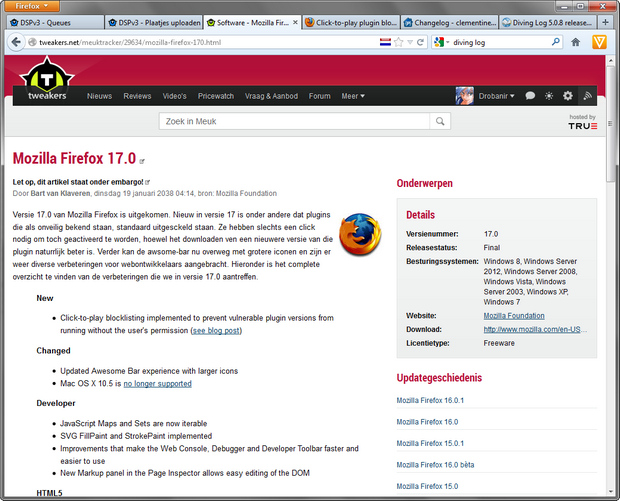The height and width of the screenshot is (501, 620).
Task: Click the RSS feed icon
Action: pos(588,96)
